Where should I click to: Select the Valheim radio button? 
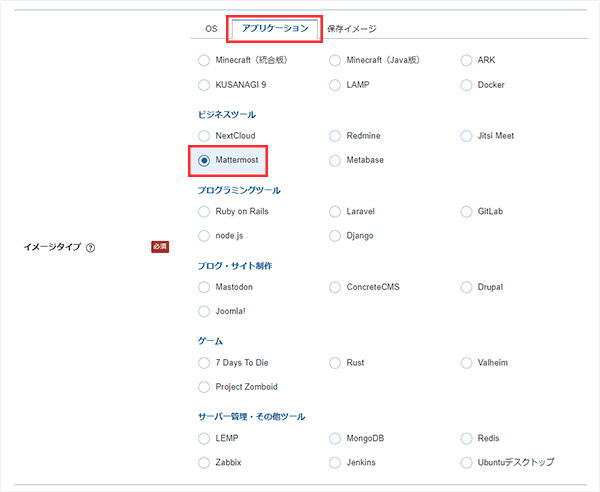466,363
